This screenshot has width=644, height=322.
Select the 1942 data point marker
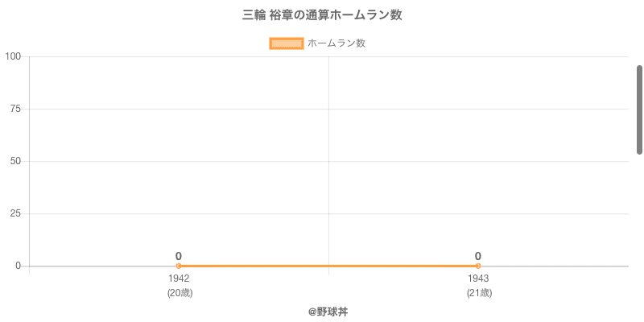[179, 266]
